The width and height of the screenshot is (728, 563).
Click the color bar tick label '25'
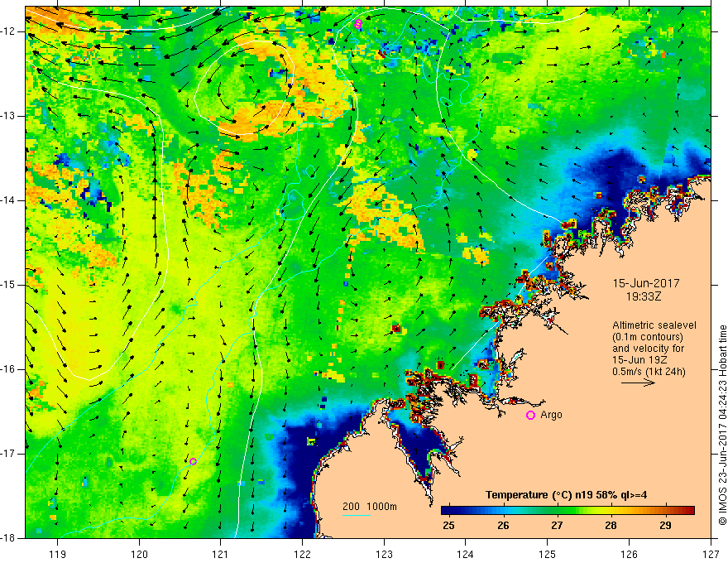tap(448, 526)
